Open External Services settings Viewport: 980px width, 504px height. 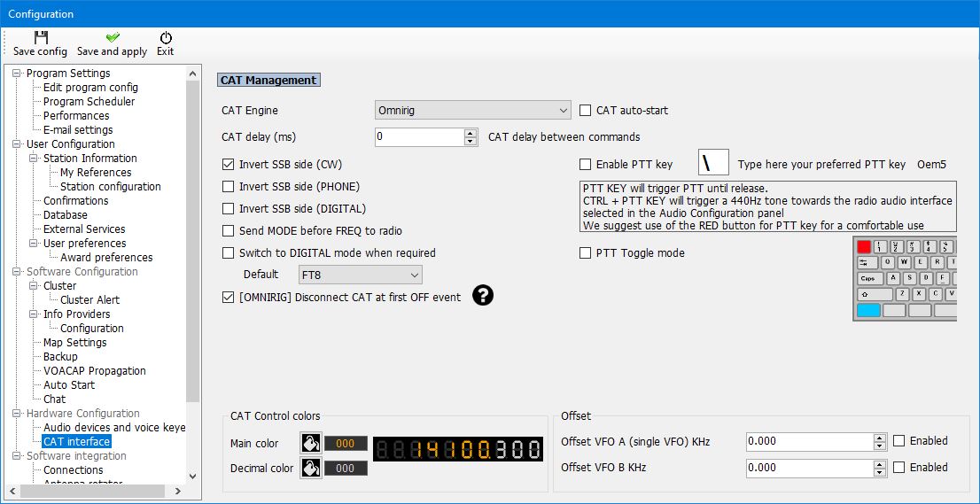[84, 229]
